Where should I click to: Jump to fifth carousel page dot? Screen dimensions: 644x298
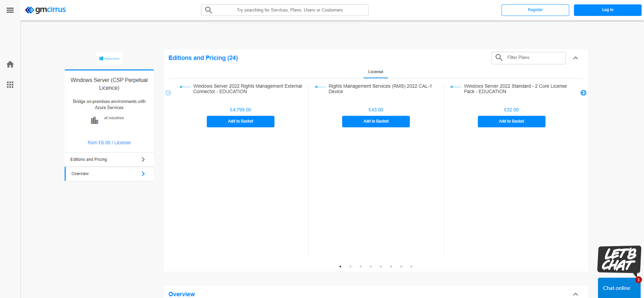[x=381, y=267]
